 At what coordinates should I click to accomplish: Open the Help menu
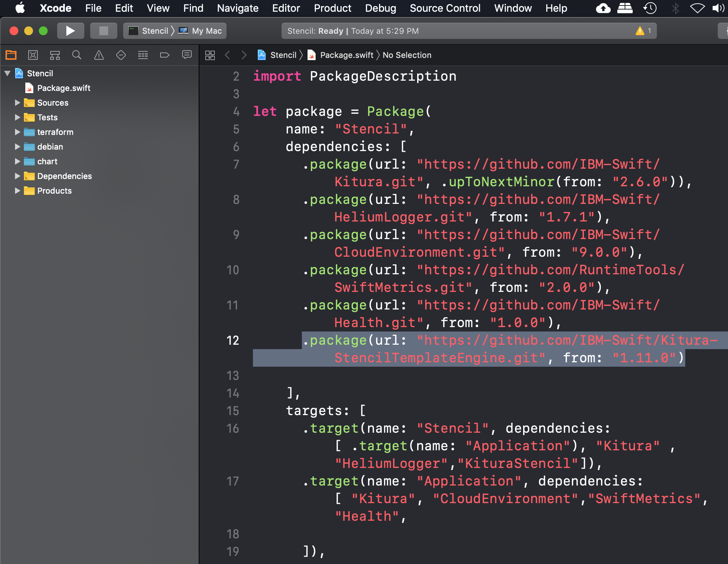point(556,8)
